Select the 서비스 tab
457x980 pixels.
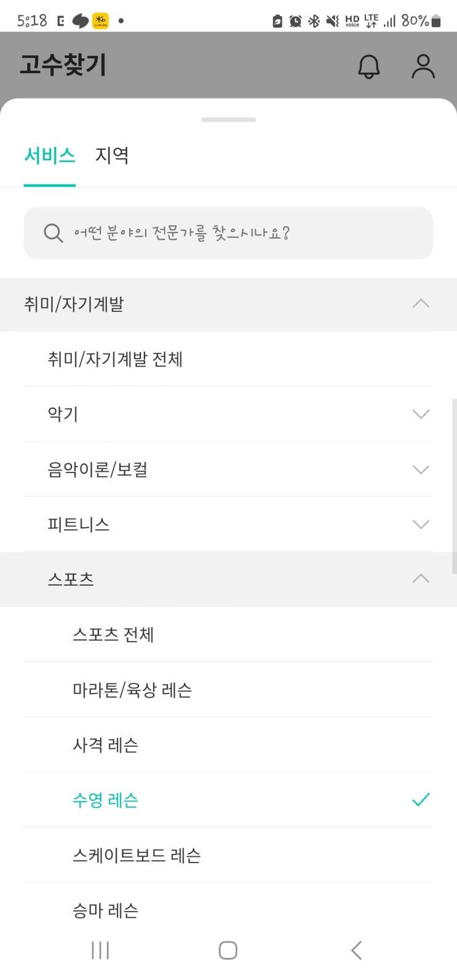[49, 155]
